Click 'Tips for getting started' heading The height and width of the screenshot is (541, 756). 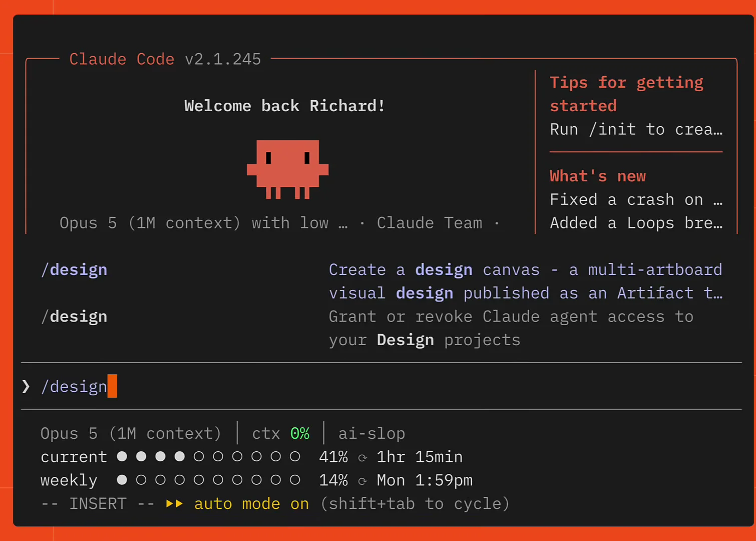point(627,94)
